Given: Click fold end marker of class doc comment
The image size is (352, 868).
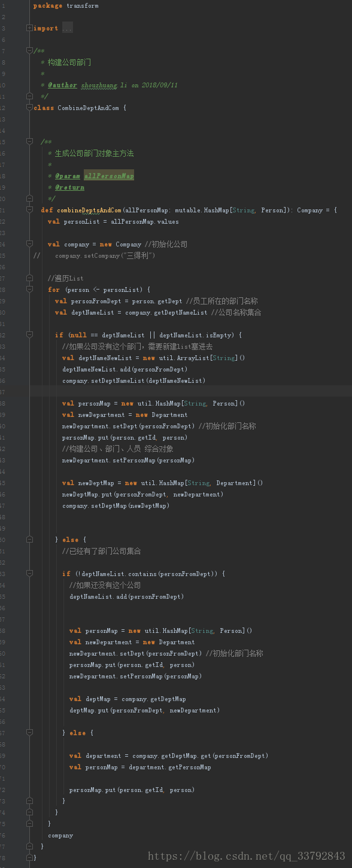Looking at the screenshot, I should (29, 96).
